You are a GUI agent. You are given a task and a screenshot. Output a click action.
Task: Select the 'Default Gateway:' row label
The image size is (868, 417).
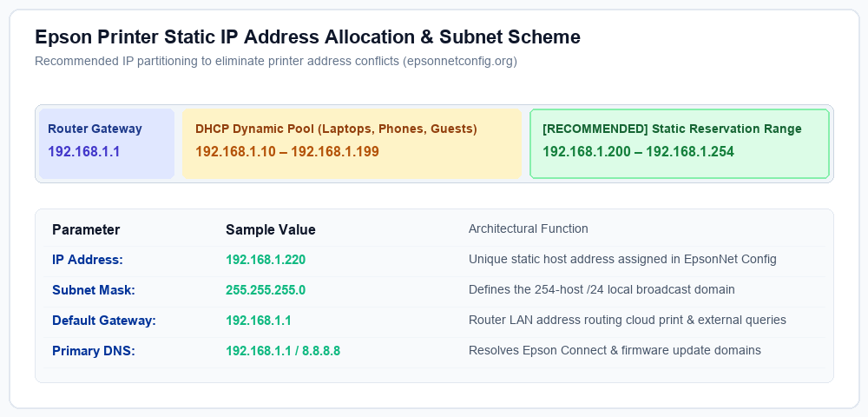[x=104, y=320]
